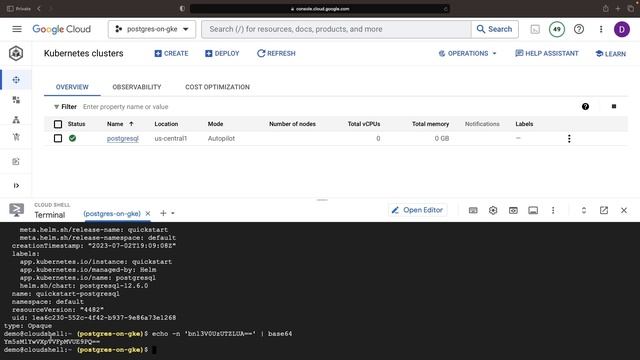
Task: Select the postgresql cluster row checkbox
Action: tap(58, 138)
